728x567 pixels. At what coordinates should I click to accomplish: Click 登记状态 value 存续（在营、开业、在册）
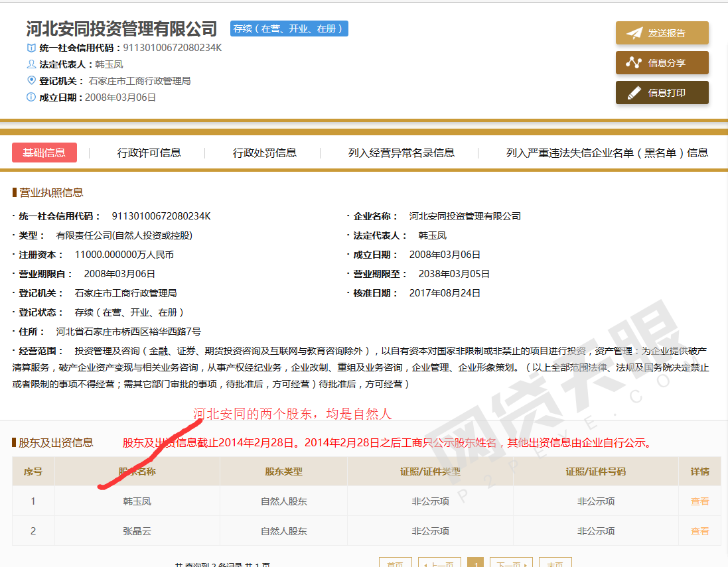click(x=129, y=312)
